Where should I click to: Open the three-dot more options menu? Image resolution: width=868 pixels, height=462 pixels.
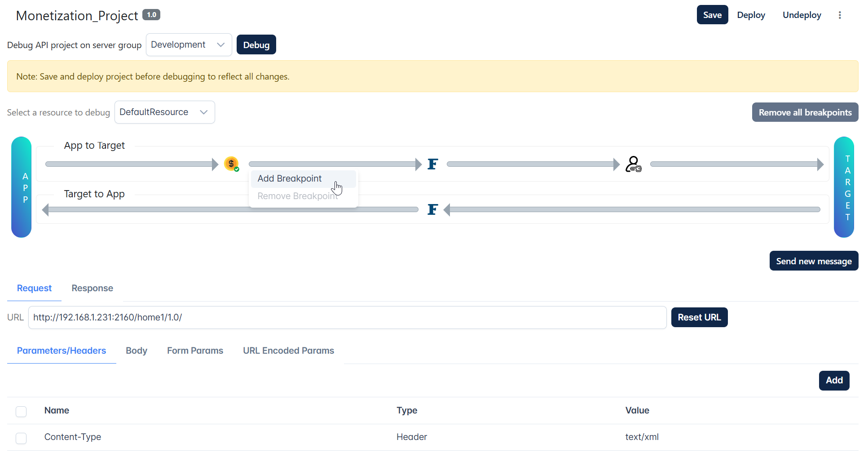tap(840, 15)
